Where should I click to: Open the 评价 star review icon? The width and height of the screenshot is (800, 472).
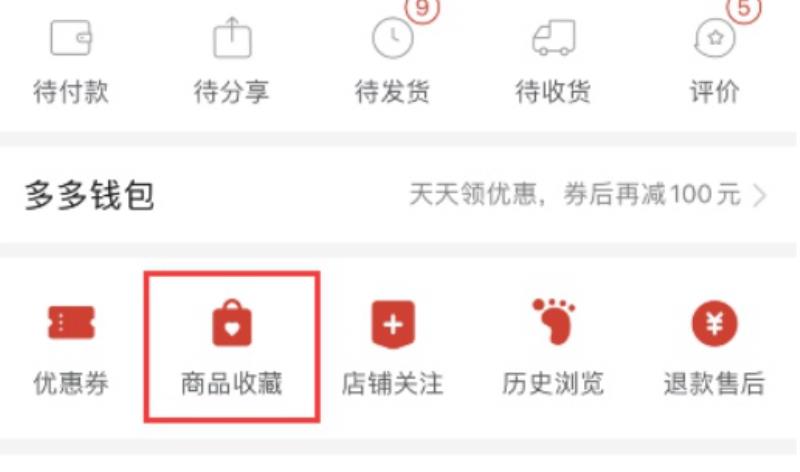(715, 38)
